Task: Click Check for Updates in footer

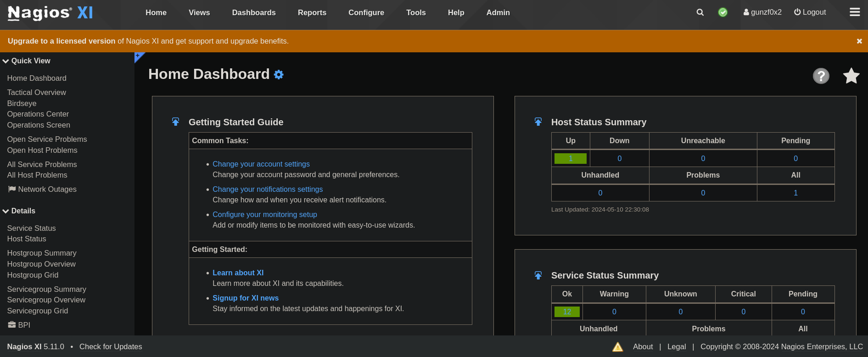Action: (111, 346)
